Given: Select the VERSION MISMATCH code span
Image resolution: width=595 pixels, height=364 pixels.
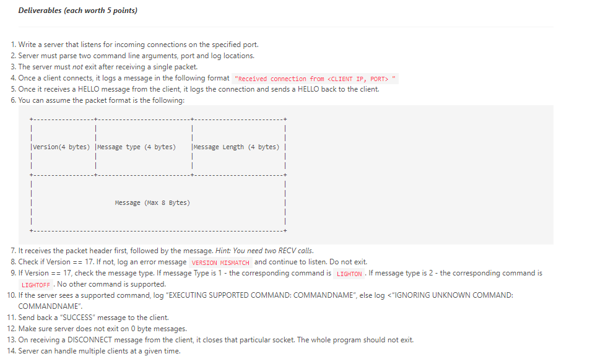Looking at the screenshot, I should 219,262.
